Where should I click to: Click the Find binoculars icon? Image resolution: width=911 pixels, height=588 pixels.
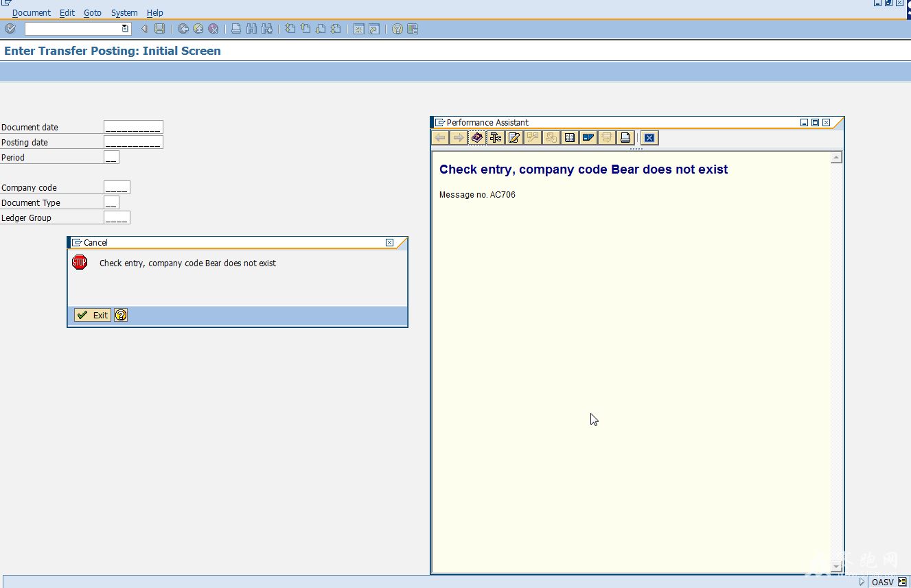click(x=251, y=29)
